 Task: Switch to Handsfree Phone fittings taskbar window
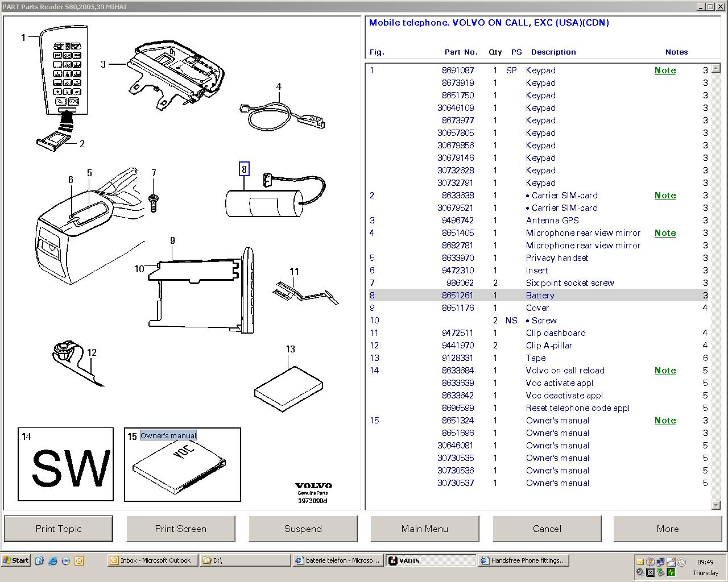click(x=524, y=560)
